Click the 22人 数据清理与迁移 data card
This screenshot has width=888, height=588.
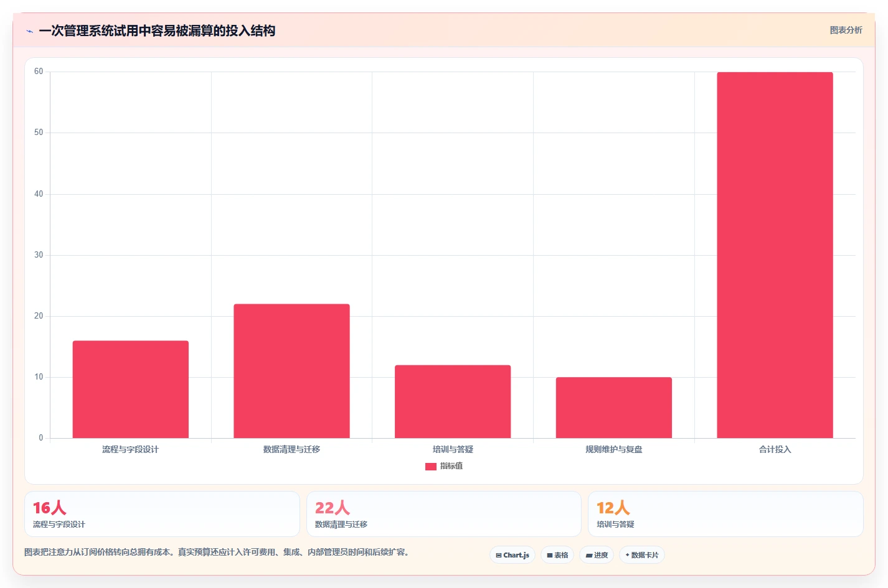[x=443, y=514]
